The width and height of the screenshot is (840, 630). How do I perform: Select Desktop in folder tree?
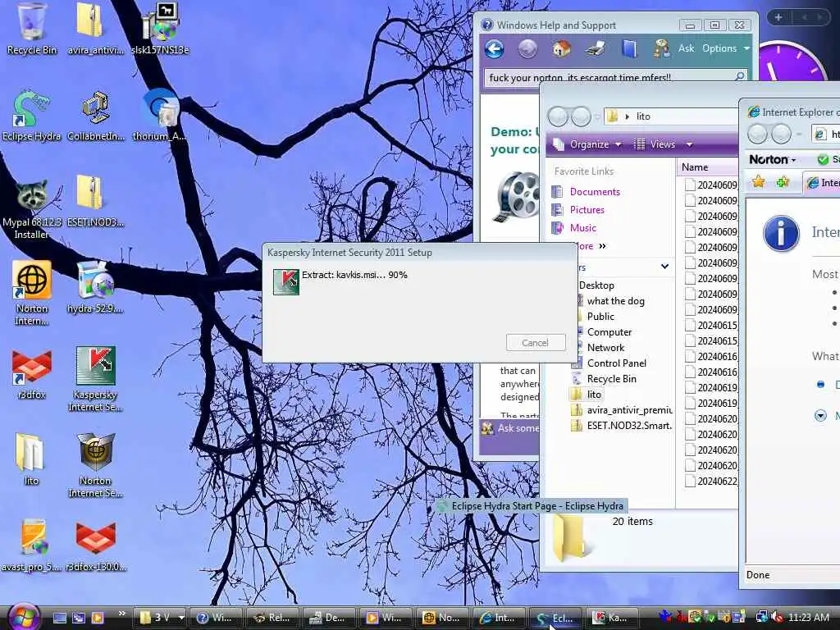[596, 285]
